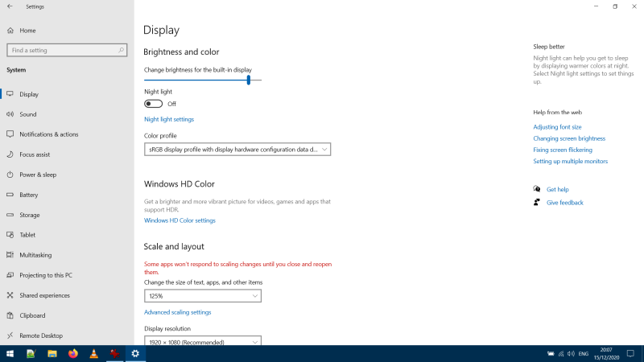Viewport: 644px width, 362px height.
Task: Open Changing screen brightness help link
Action: click(569, 138)
